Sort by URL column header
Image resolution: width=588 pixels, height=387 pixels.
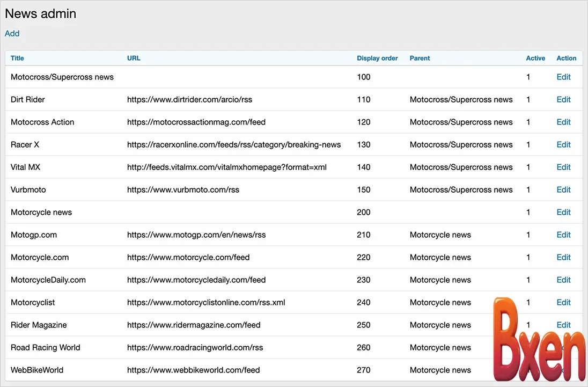134,58
